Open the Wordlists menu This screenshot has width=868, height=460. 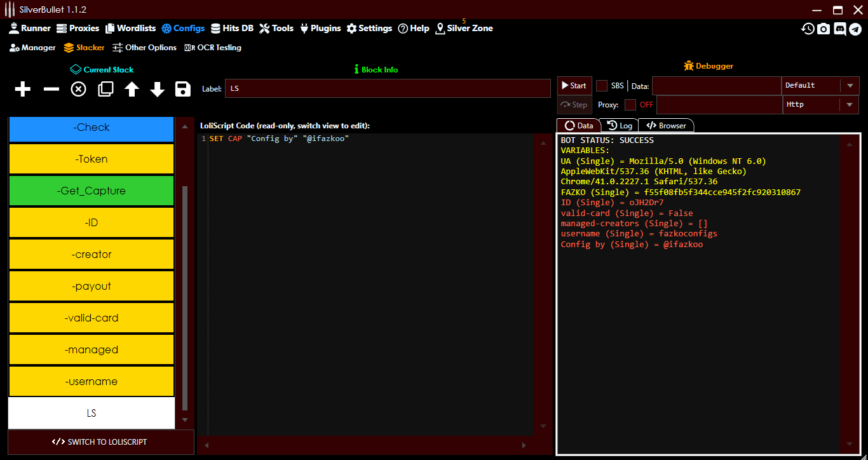[130, 28]
